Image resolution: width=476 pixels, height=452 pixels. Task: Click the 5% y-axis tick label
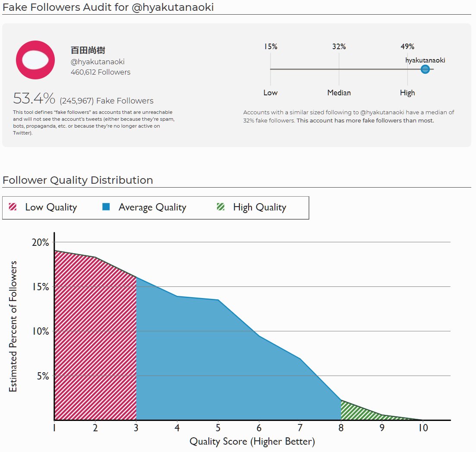click(x=43, y=376)
